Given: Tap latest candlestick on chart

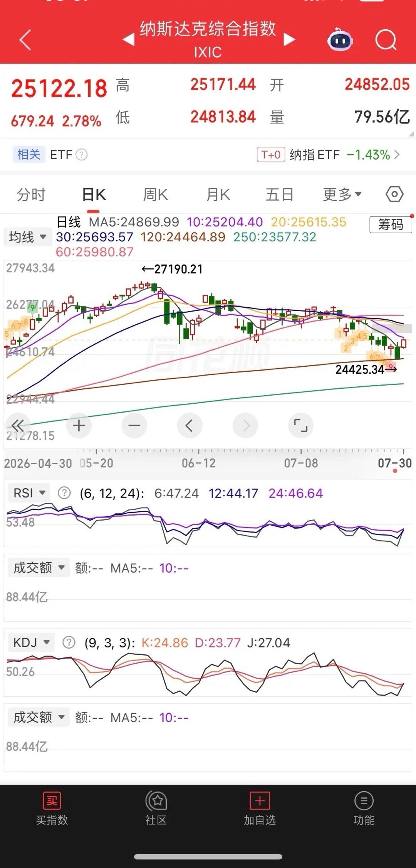Looking at the screenshot, I should click(x=403, y=343).
